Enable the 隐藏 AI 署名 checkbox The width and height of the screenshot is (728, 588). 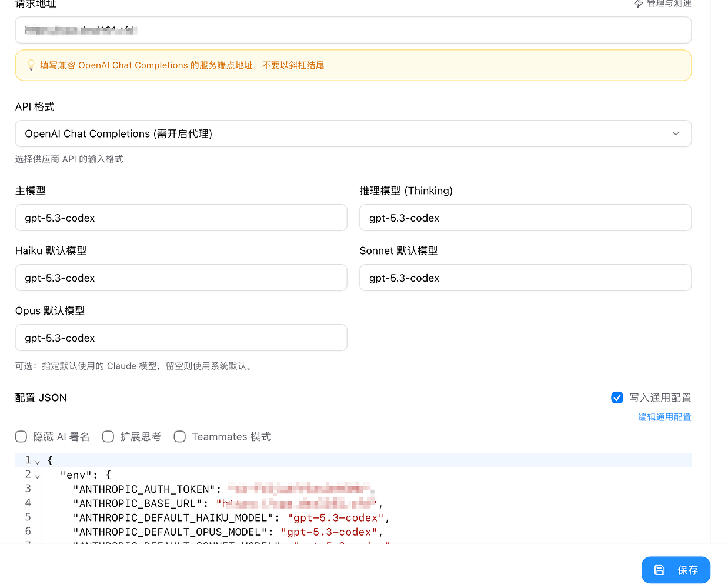pos(21,436)
